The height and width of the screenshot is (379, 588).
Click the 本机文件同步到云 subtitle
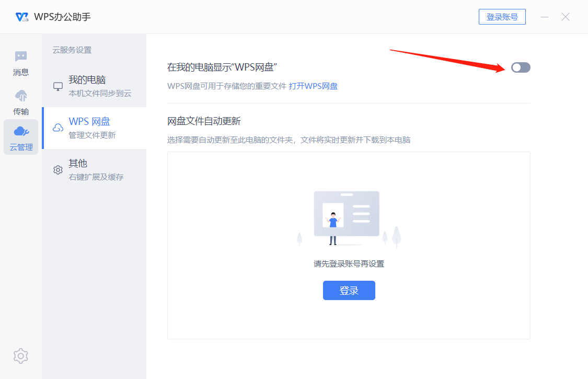click(100, 94)
